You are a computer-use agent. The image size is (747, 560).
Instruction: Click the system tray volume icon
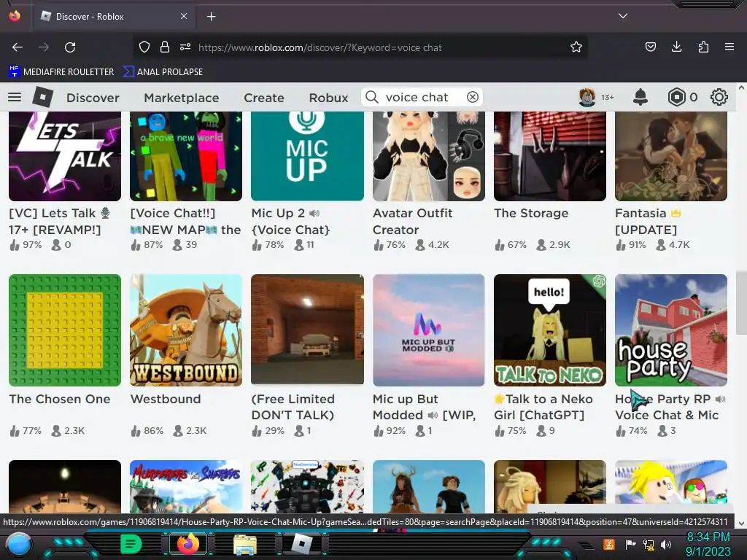pyautogui.click(x=665, y=544)
